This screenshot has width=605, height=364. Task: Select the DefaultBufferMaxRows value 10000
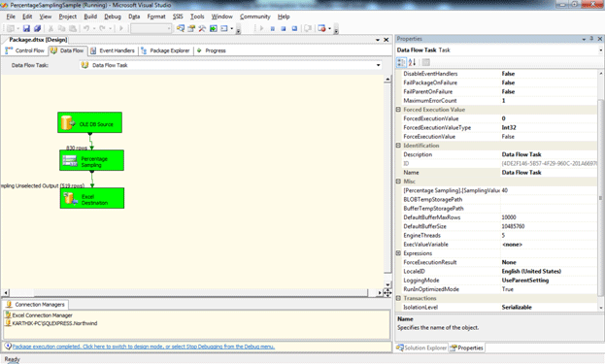click(x=549, y=217)
